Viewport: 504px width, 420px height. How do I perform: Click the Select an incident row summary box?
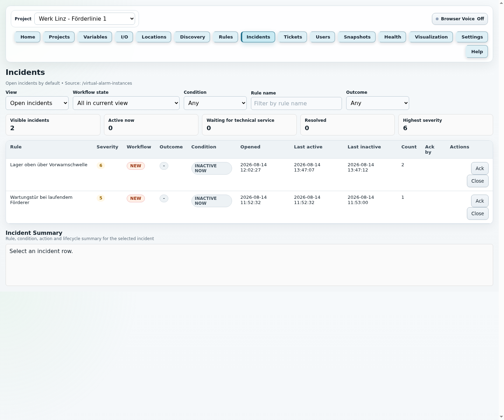tap(249, 265)
